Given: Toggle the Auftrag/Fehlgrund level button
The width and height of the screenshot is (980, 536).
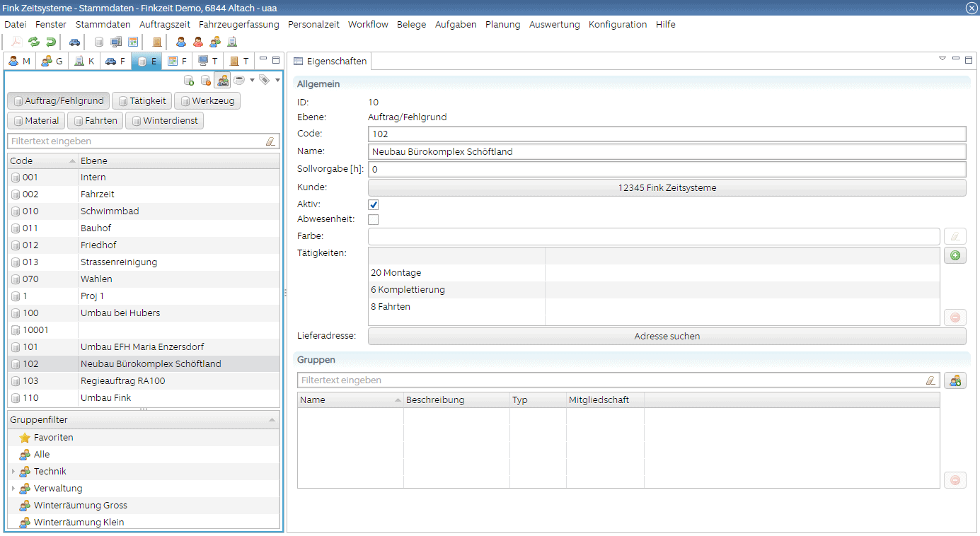Looking at the screenshot, I should (59, 101).
